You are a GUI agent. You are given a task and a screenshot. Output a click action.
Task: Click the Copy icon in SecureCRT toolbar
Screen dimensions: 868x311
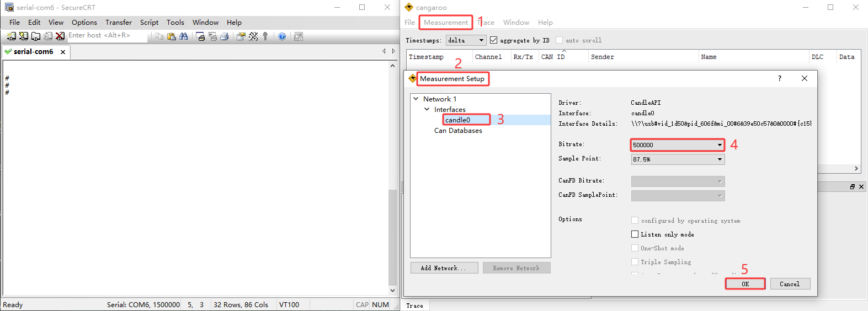tap(159, 36)
